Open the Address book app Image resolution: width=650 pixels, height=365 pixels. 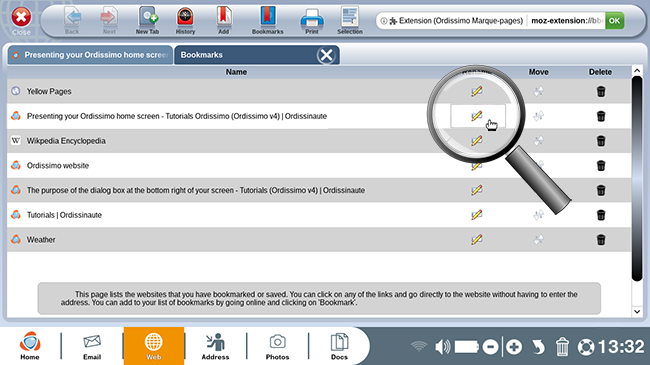(x=215, y=346)
